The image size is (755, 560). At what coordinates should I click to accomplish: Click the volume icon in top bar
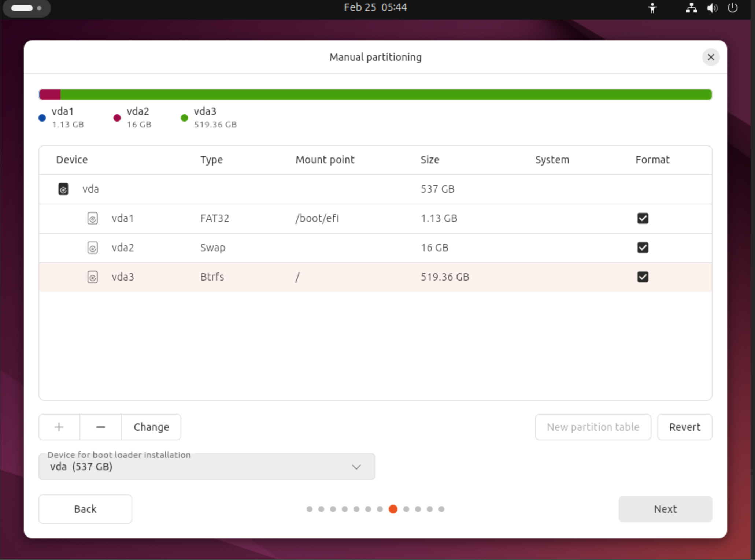[712, 8]
